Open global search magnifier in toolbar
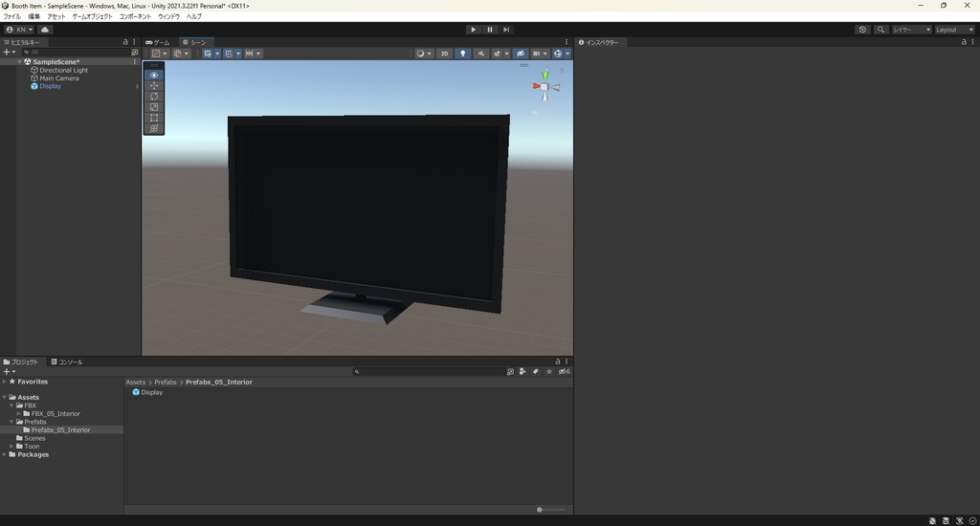The width and height of the screenshot is (980, 526). [x=880, y=30]
